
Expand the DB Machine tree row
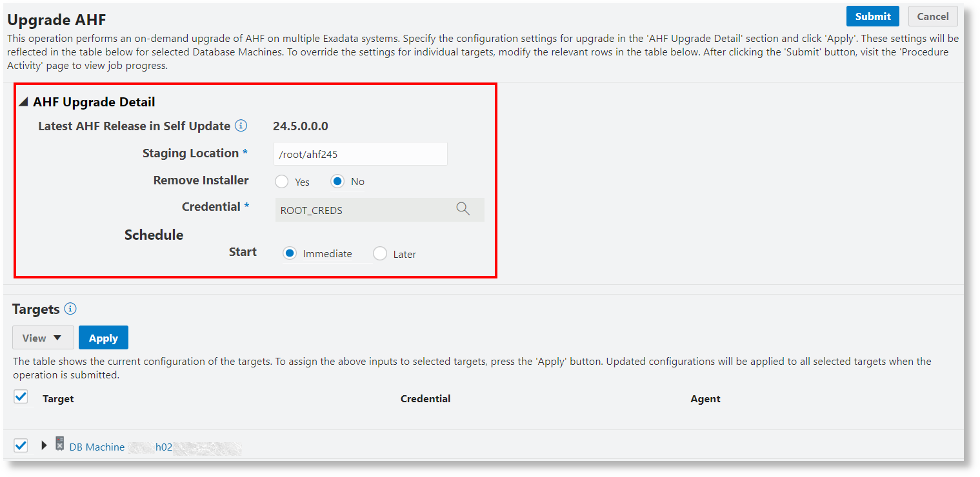coord(44,445)
